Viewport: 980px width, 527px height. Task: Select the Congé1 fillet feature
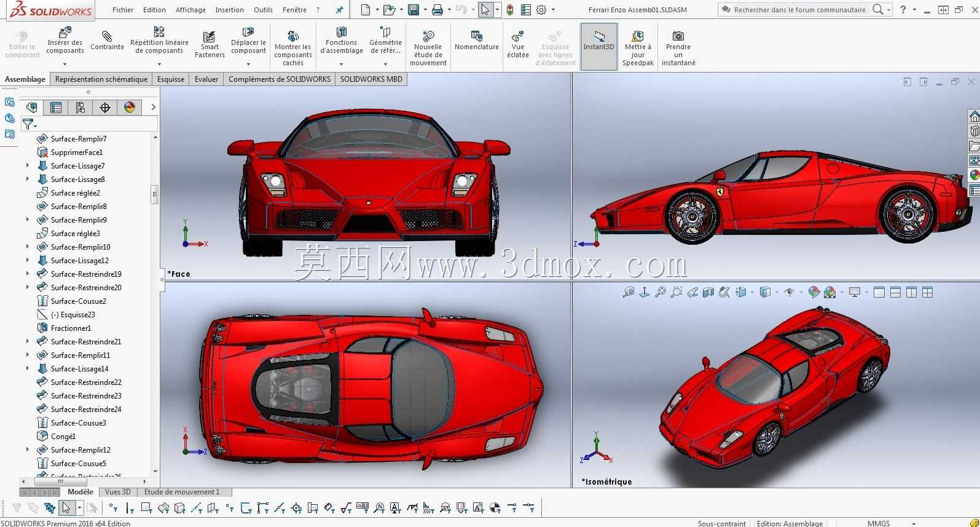(63, 436)
